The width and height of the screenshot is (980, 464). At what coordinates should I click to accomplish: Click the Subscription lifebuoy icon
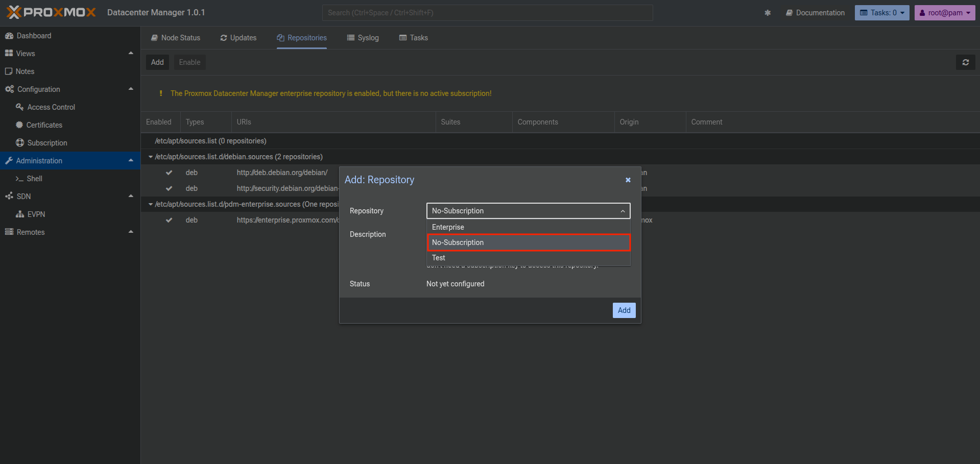(20, 143)
